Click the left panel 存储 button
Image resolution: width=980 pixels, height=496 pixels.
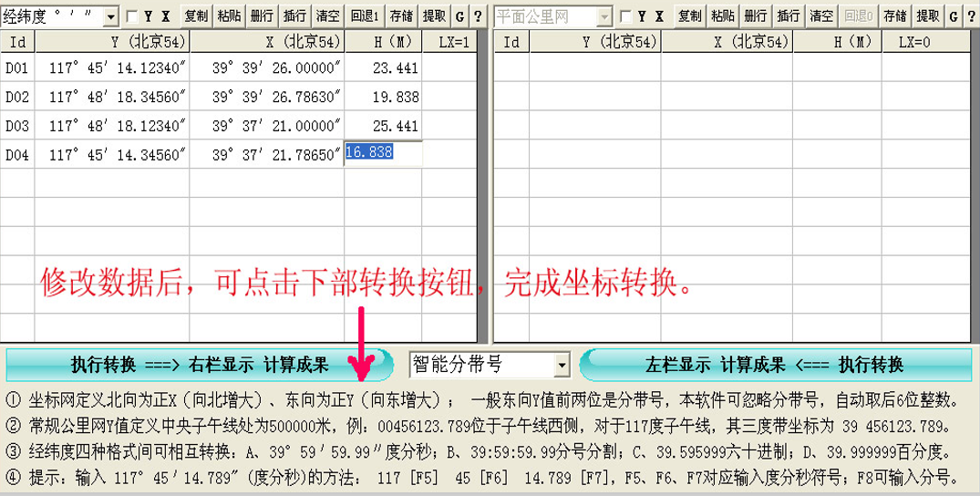click(x=401, y=16)
